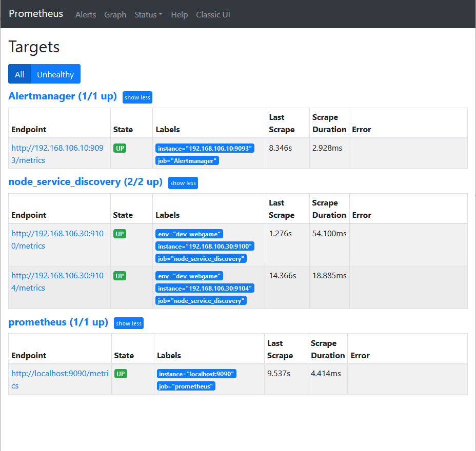476x451 pixels.
Task: Click the instance="localhost:9090" label
Action: pos(196,374)
